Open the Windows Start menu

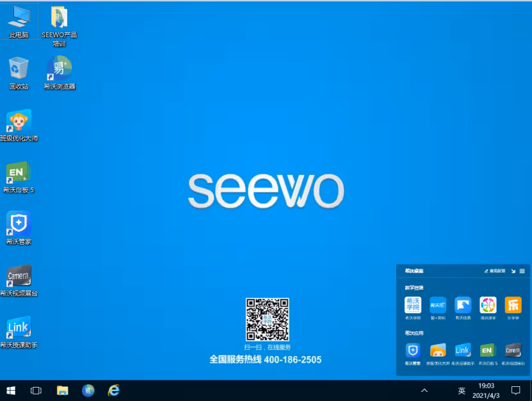pos(11,391)
